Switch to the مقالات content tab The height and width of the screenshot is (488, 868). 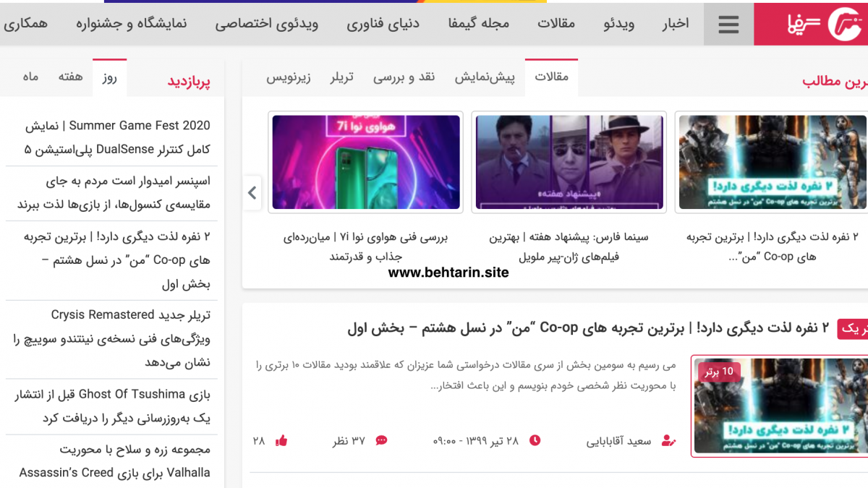coord(551,77)
